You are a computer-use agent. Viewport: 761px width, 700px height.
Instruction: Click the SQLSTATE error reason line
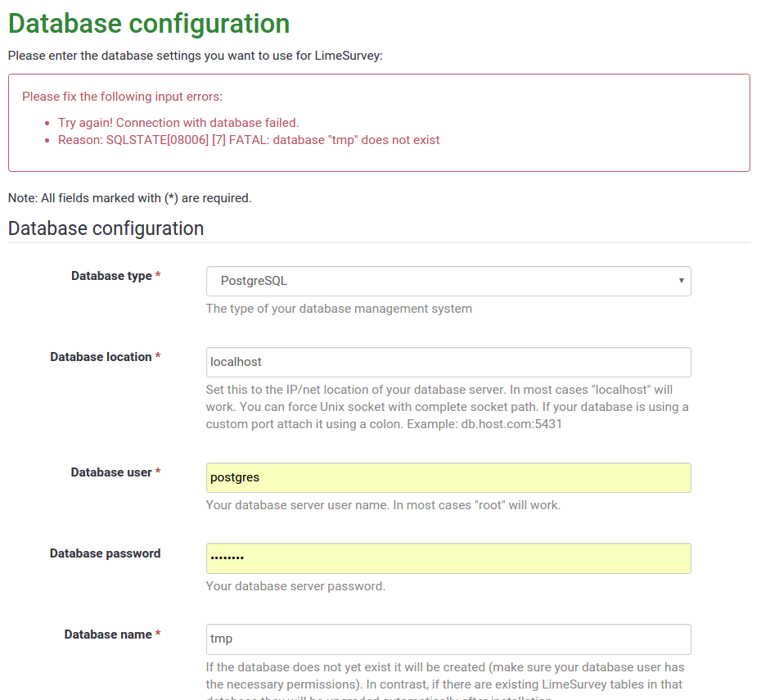tap(249, 140)
